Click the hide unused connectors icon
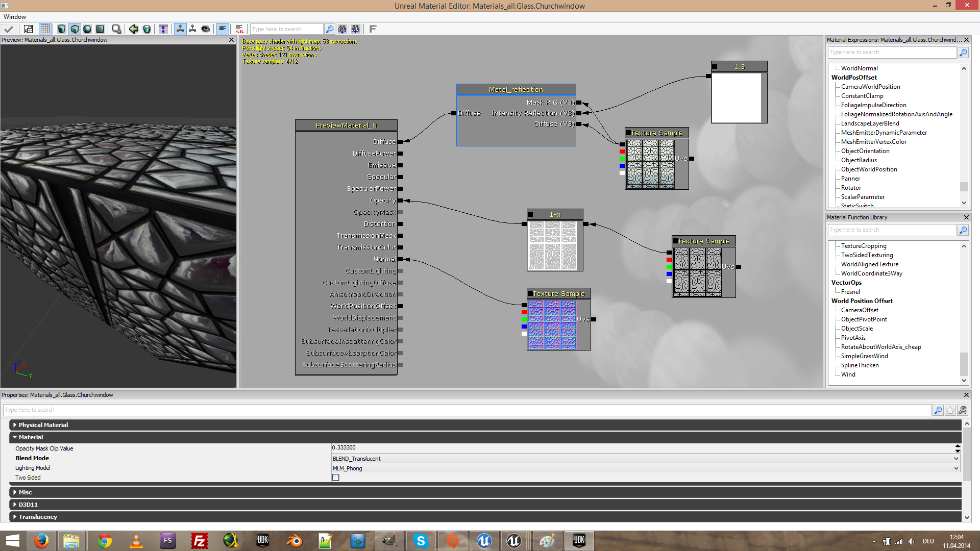This screenshot has width=980, height=551. (163, 29)
